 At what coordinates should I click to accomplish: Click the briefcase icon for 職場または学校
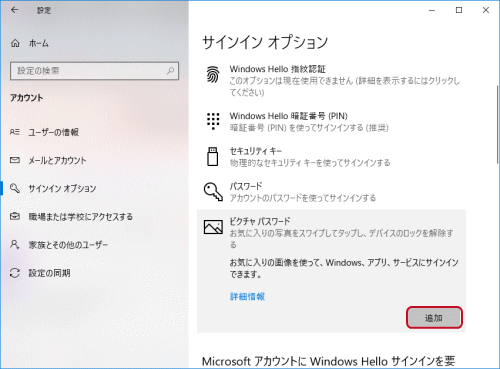(15, 216)
